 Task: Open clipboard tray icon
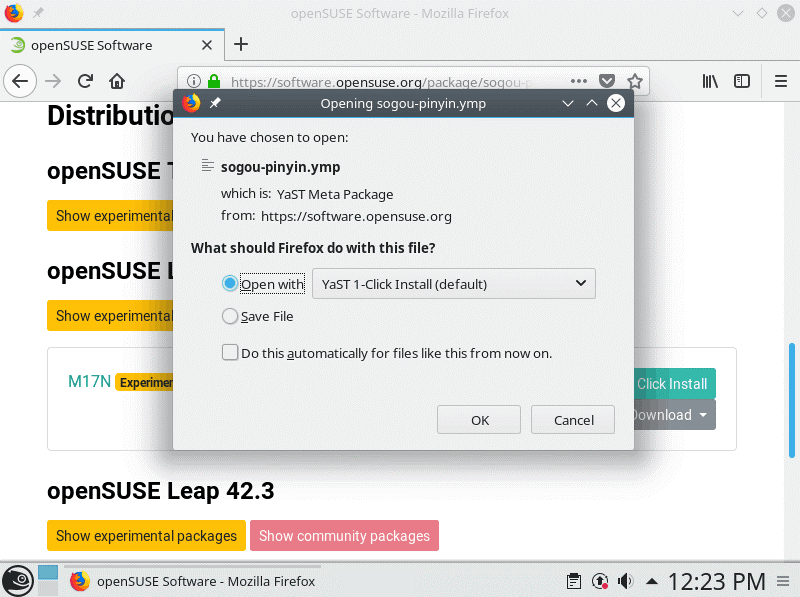[573, 581]
